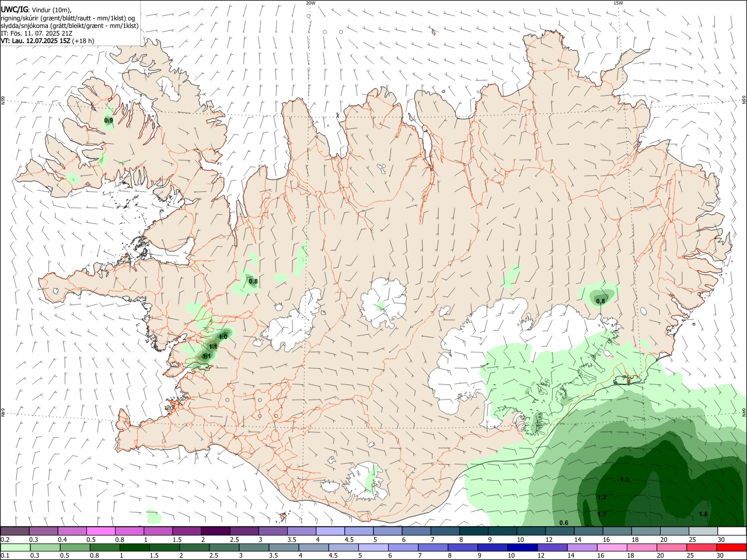Viewport: 747px width, 560px height.
Task: Click the UWC/IG title text
Action: [14, 10]
